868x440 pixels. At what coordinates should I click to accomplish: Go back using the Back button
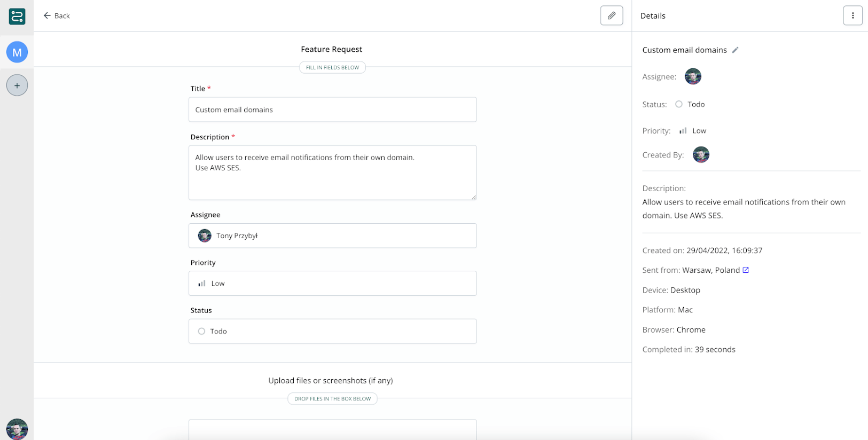[x=57, y=16]
